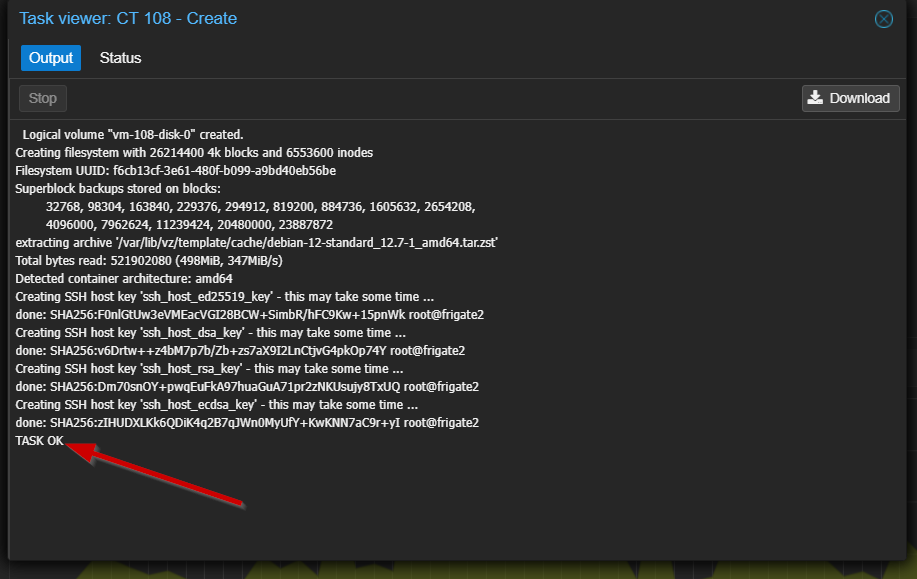Click the ssh_host_rsa_key creation line

tap(209, 369)
